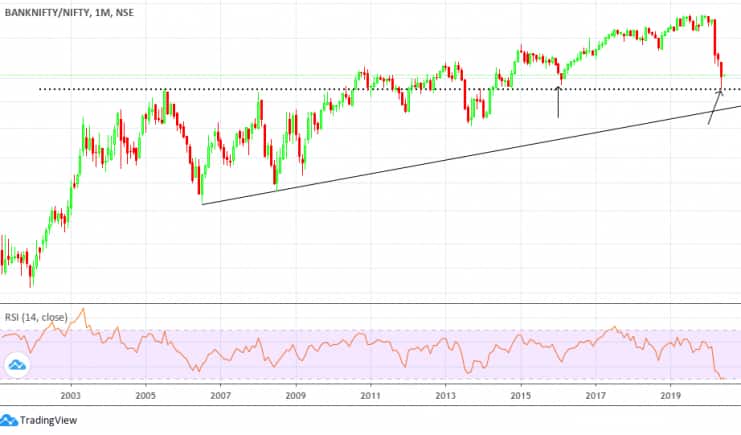Click the TradingView text link
Viewport: 741px width, 435px height.
click(48, 421)
